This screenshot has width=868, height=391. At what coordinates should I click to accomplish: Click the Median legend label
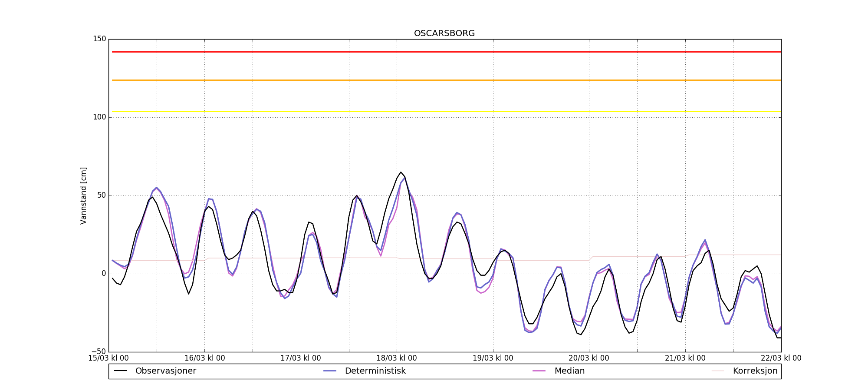pos(569,371)
